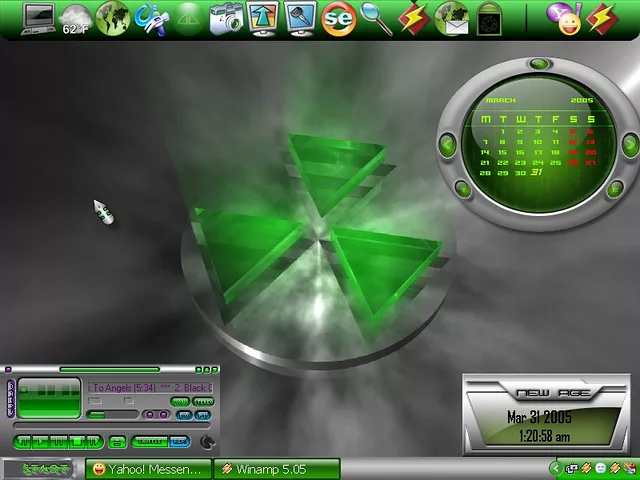Click the rightmost system tray icon
This screenshot has width=640, height=480.
pyautogui.click(x=631, y=468)
